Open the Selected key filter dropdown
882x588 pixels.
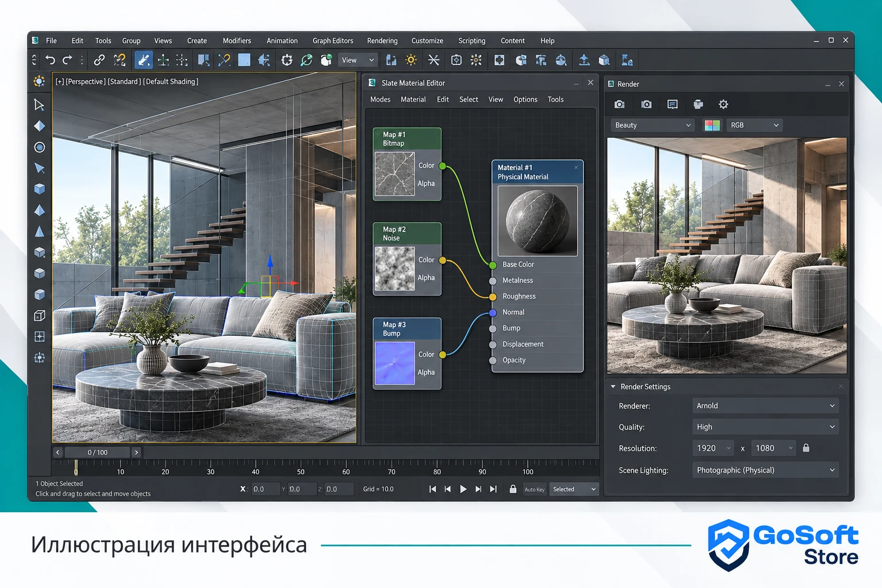pyautogui.click(x=574, y=489)
